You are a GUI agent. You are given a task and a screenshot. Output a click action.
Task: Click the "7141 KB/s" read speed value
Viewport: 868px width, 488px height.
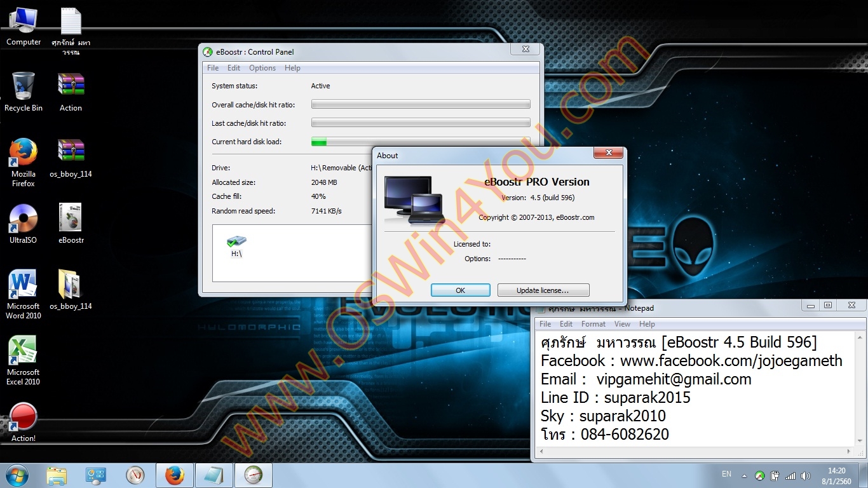tap(326, 211)
